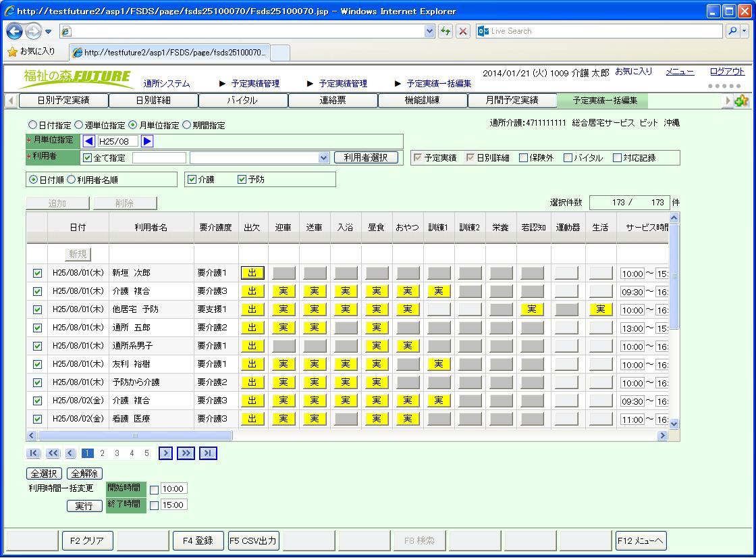Go to next month with right arrow

click(148, 141)
